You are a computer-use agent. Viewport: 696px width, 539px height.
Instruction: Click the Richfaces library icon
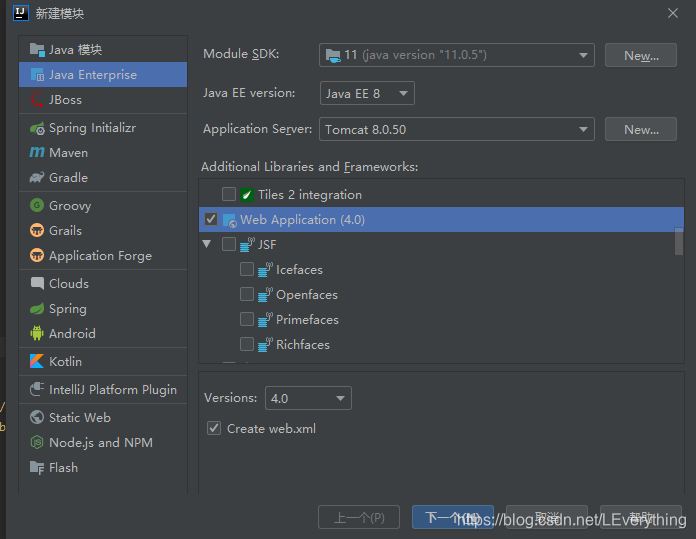265,345
